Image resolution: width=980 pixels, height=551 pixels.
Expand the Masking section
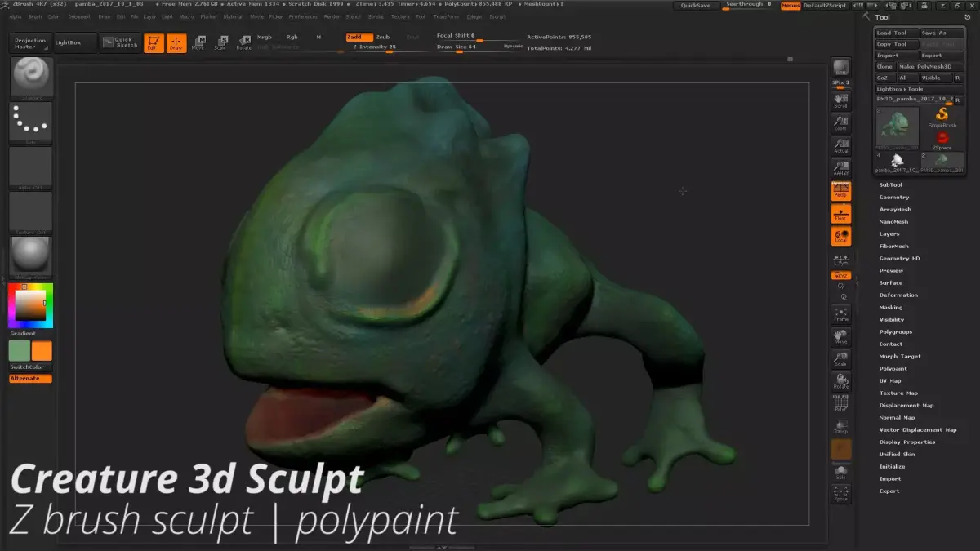(x=891, y=308)
